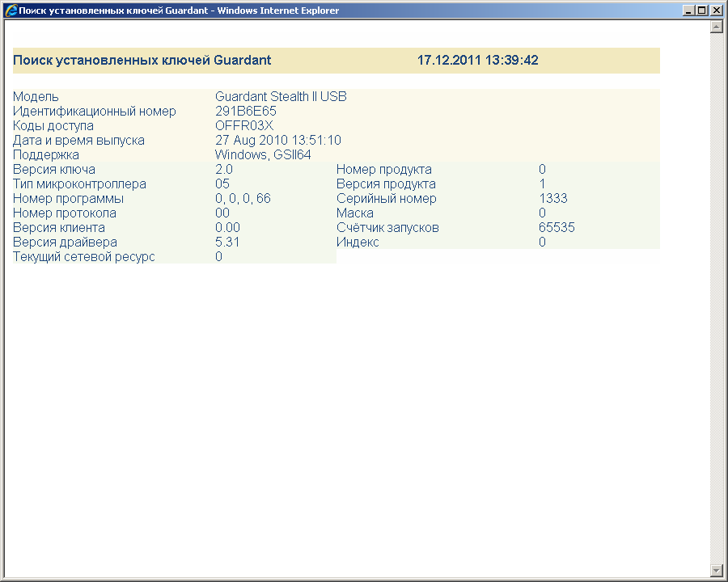Viewport: 728px width, 582px height.
Task: Minimize the Guardant key search window
Action: 688,11
